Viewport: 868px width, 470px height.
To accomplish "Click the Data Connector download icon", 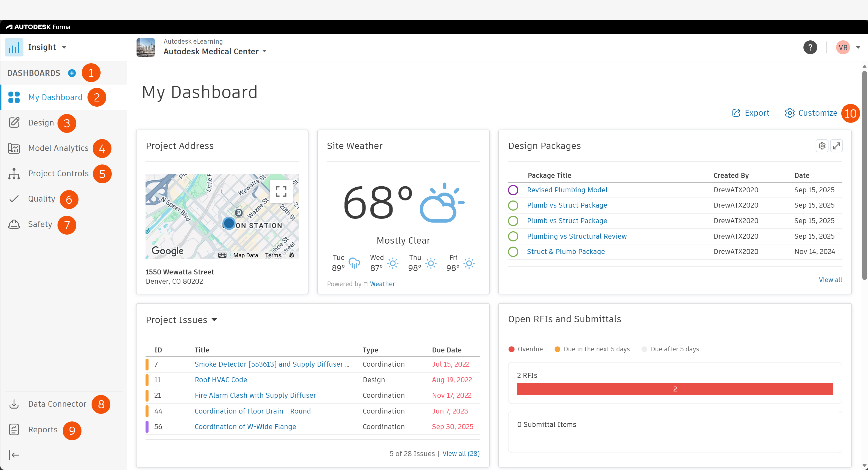I will (x=14, y=404).
